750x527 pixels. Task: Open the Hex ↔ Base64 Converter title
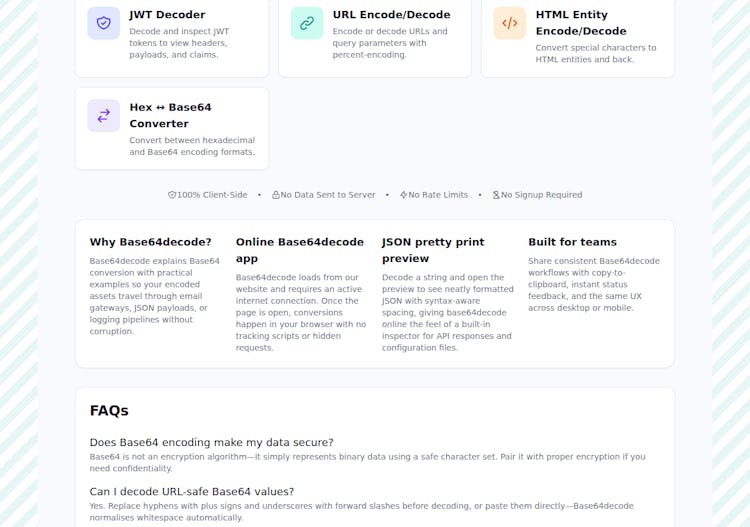170,115
